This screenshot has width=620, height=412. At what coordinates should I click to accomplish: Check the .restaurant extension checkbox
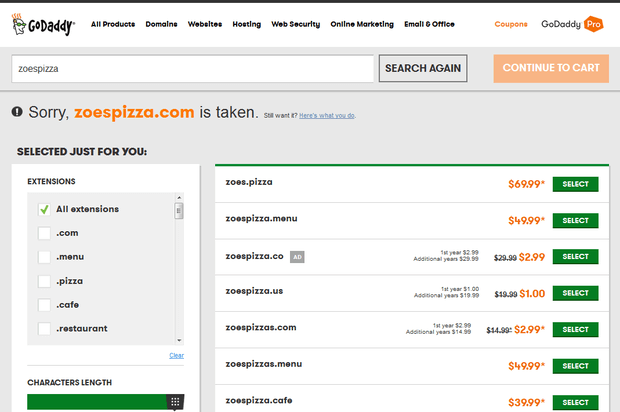pyautogui.click(x=44, y=329)
